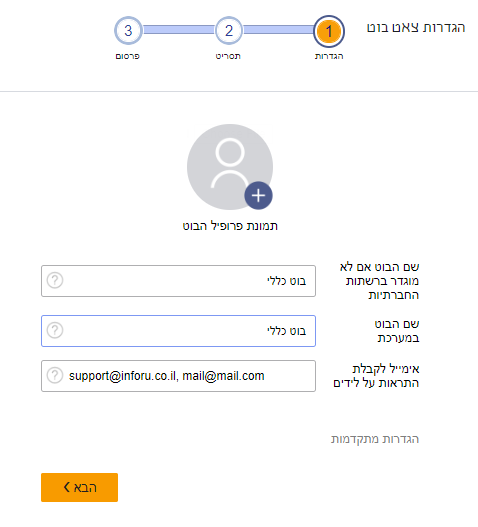Click help icon in lead alerts email field
478x527 pixels.
click(55, 375)
